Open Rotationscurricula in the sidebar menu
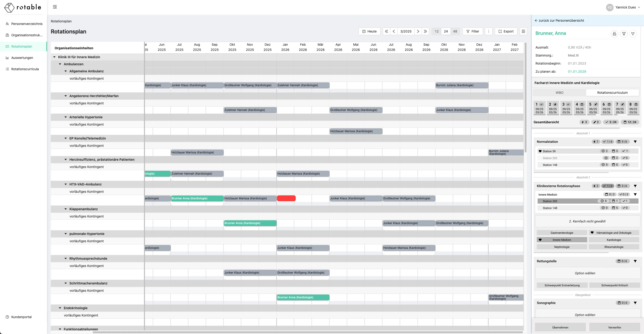The height and width of the screenshot is (334, 644). click(x=25, y=69)
